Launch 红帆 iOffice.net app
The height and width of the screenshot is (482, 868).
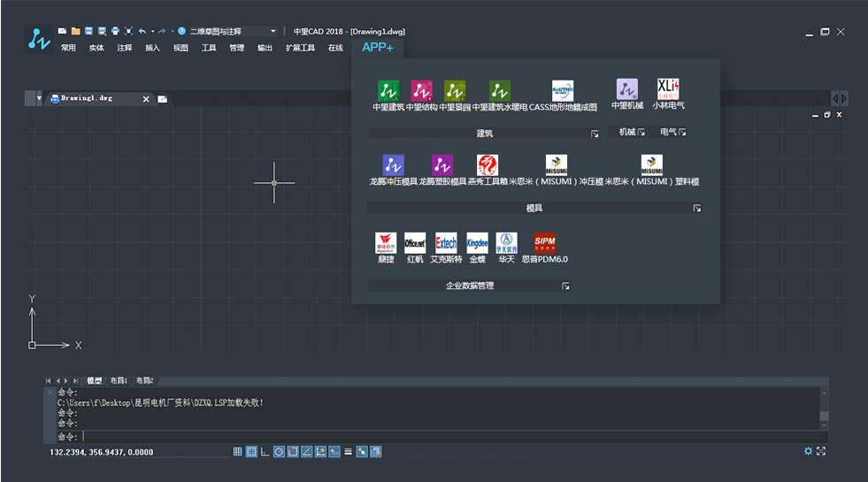415,248
